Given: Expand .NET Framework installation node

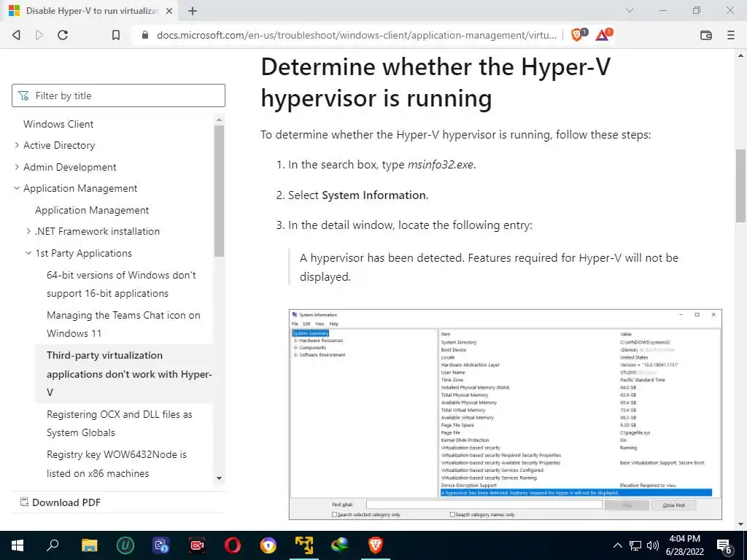Looking at the screenshot, I should tap(28, 231).
